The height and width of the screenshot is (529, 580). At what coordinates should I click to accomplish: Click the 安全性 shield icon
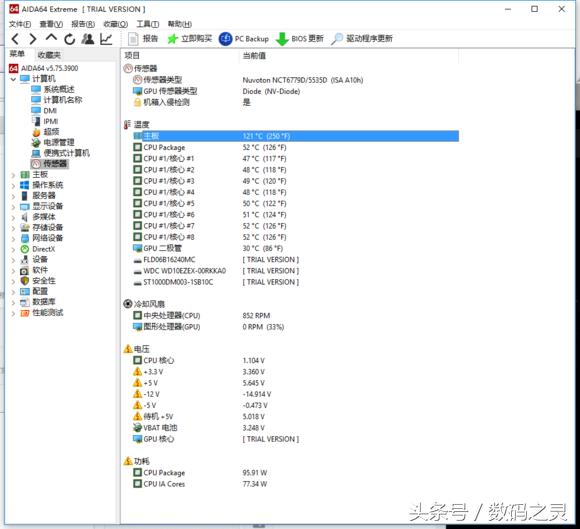[24, 281]
